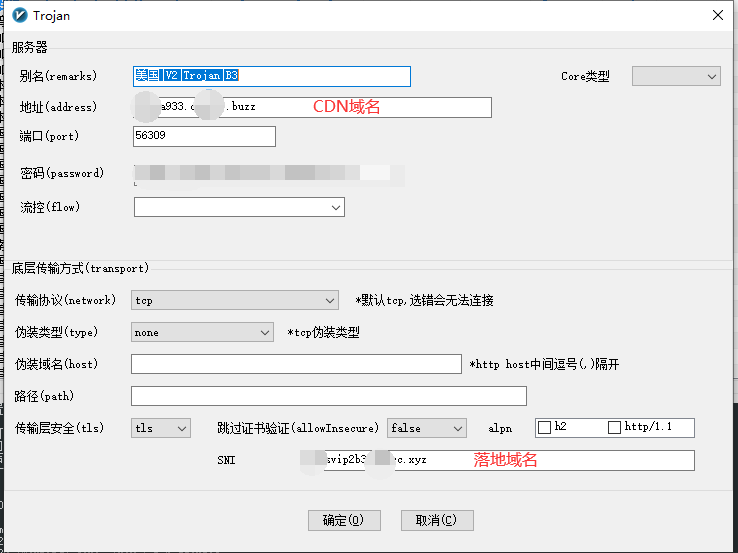Viewport: 738px width, 553px height.
Task: Open the Core类型 dropdown
Action: [x=676, y=76]
